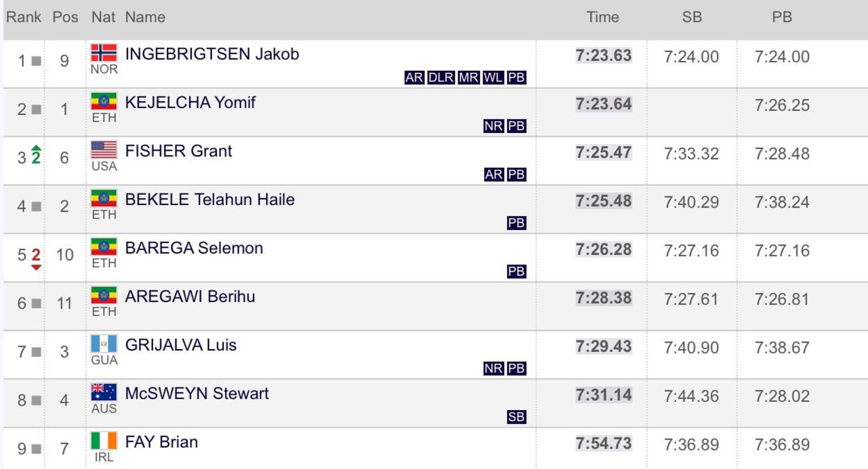The image size is (868, 469).
Task: Click the Norway flag icon
Action: pos(104,52)
